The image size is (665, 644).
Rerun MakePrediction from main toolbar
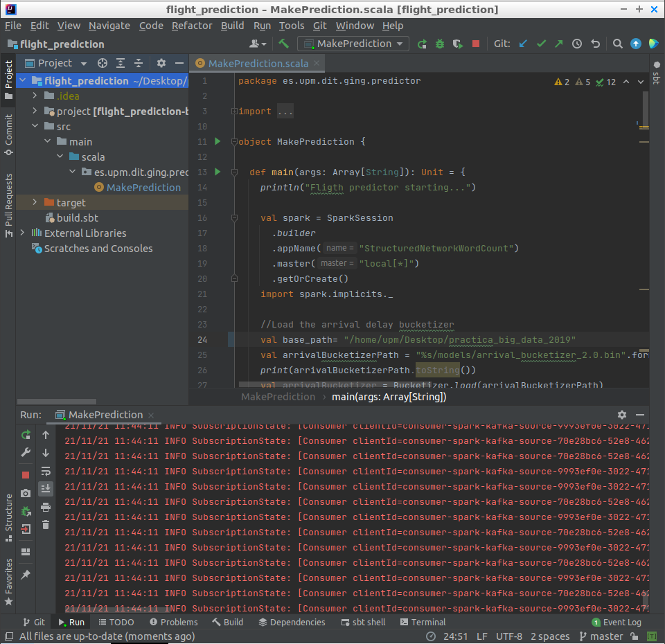(422, 44)
